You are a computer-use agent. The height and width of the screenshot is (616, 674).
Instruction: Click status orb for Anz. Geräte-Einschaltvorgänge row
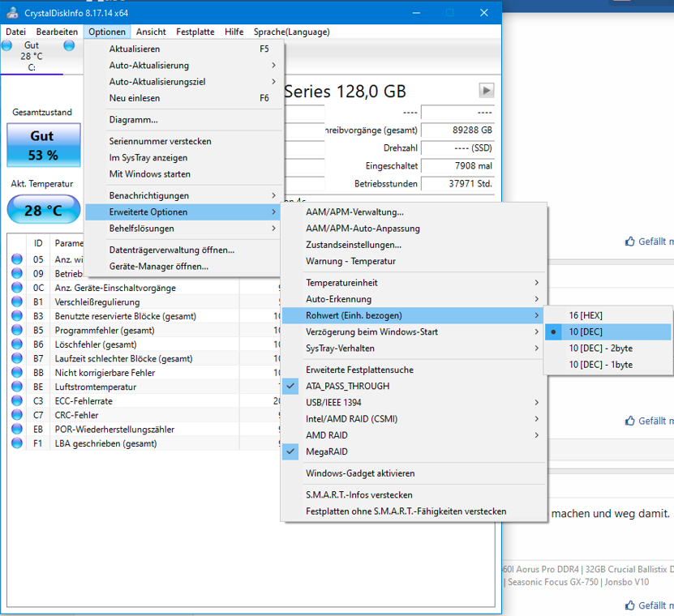tap(17, 288)
